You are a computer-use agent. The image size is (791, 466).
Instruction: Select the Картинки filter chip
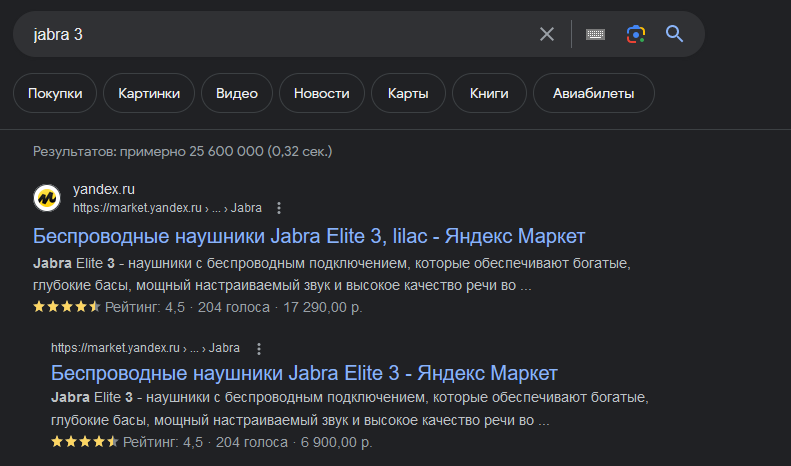pos(149,94)
